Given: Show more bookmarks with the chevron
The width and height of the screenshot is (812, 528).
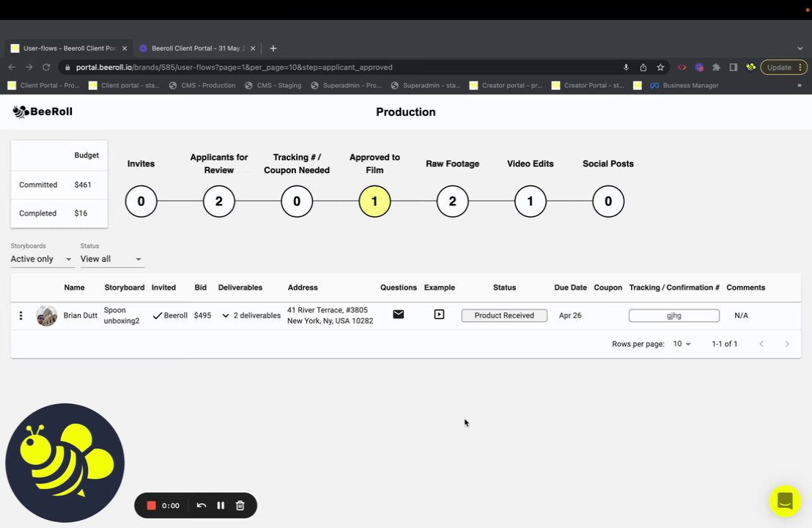Looking at the screenshot, I should pos(799,86).
